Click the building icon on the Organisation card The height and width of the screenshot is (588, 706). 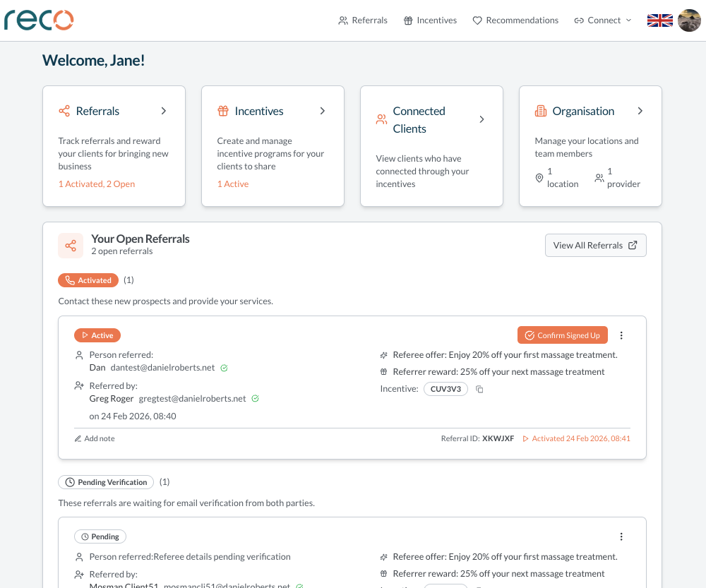(x=540, y=111)
